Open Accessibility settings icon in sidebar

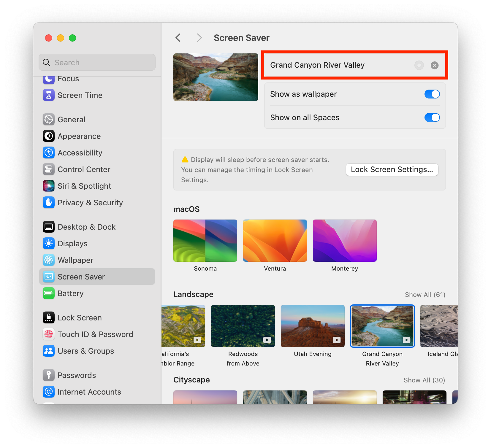(49, 153)
